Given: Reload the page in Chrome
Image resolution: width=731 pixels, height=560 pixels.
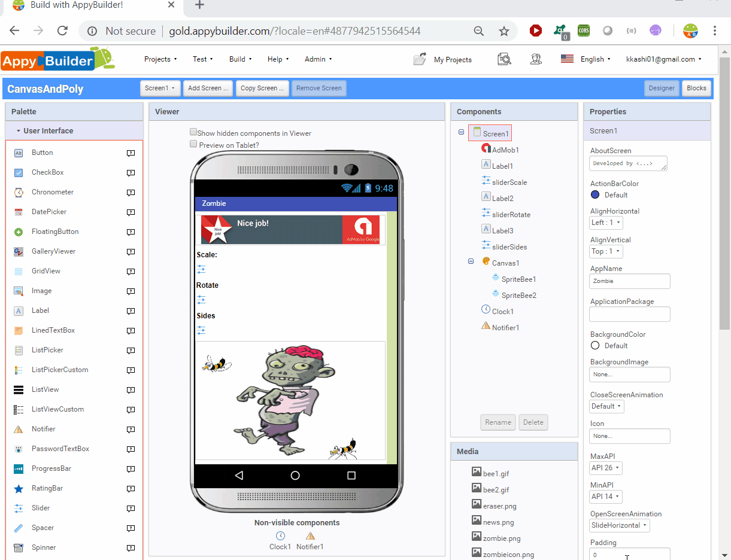Looking at the screenshot, I should pyautogui.click(x=62, y=31).
